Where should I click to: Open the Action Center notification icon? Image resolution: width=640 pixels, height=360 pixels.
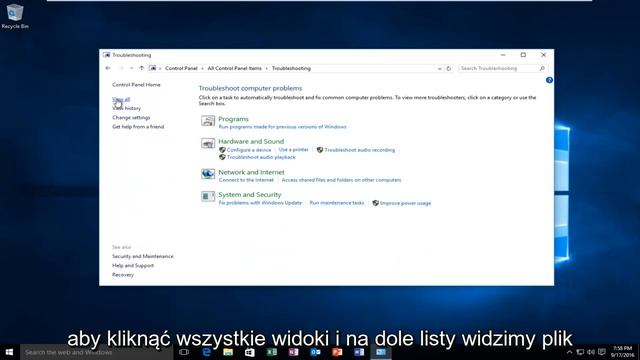pos(602,352)
